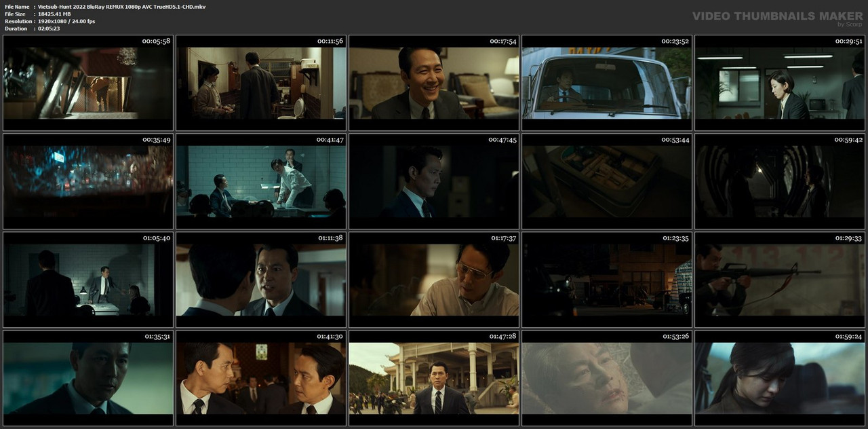Viewport: 868px width, 429px height.
Task: Click the 00:05:58 timestamp label
Action: [157, 41]
